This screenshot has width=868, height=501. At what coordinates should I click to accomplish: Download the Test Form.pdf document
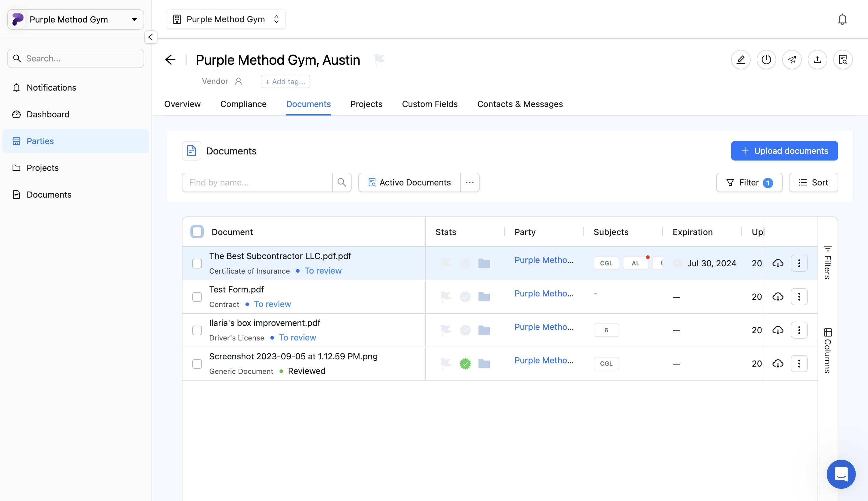(x=777, y=297)
